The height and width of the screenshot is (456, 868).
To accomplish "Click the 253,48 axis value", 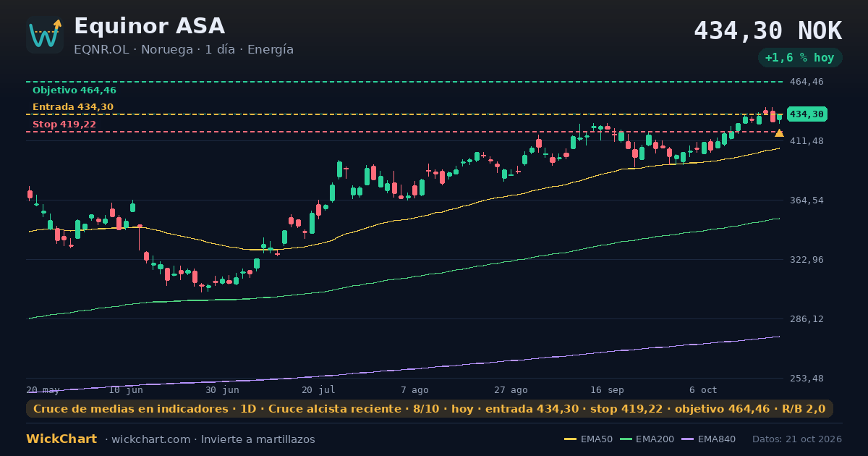I will coord(807,378).
